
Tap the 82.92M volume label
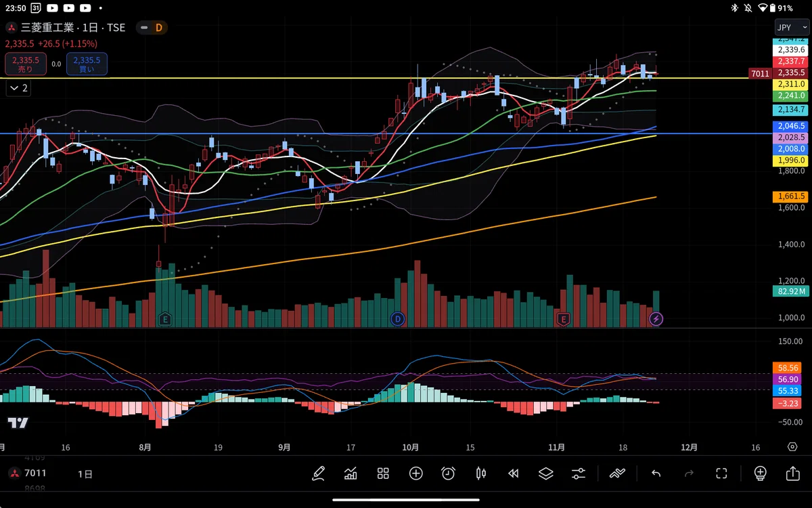tap(791, 291)
